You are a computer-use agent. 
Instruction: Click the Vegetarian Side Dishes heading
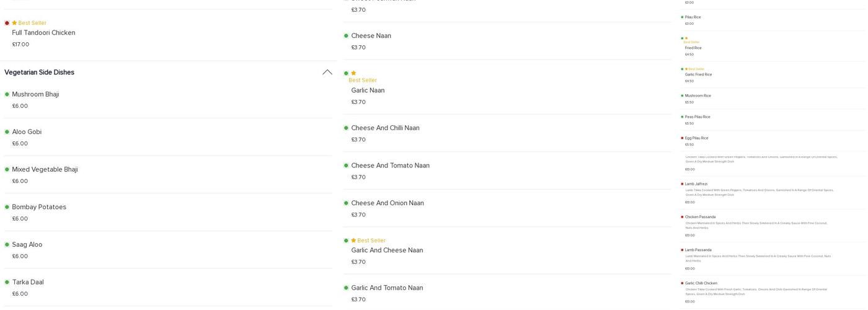pos(39,73)
